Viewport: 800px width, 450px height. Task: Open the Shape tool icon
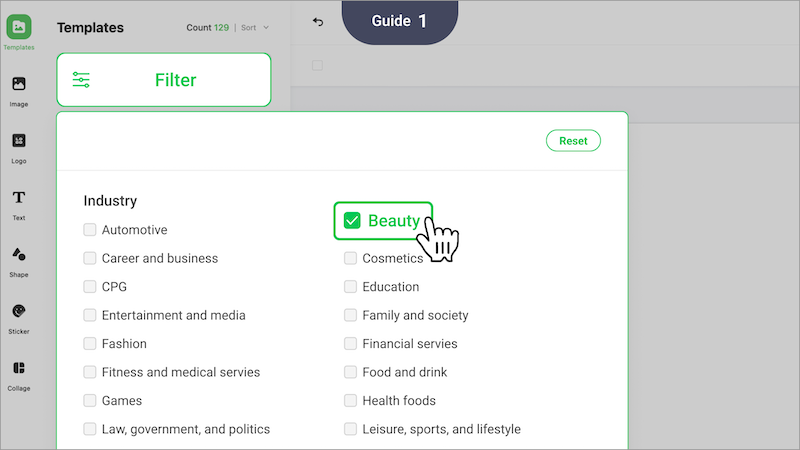click(x=19, y=255)
